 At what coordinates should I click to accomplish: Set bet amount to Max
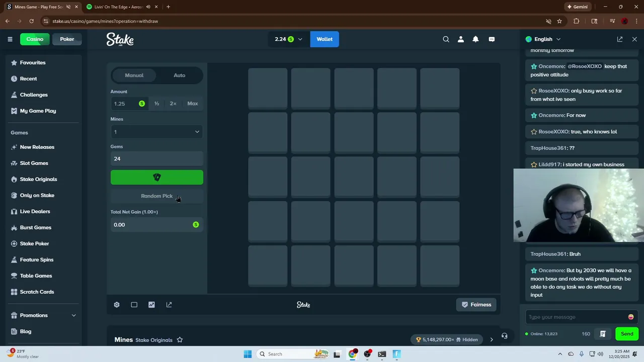click(x=193, y=104)
